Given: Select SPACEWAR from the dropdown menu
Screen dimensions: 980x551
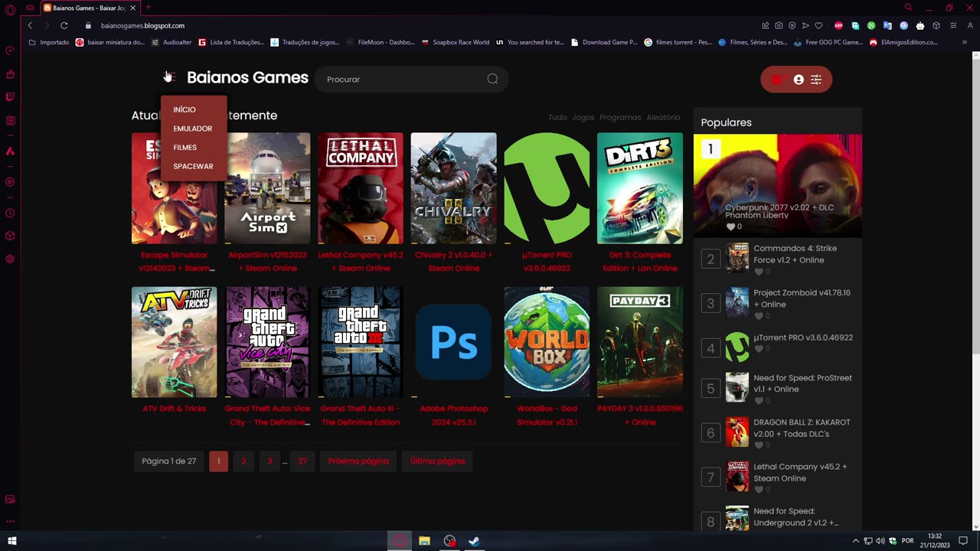Looking at the screenshot, I should [x=193, y=166].
